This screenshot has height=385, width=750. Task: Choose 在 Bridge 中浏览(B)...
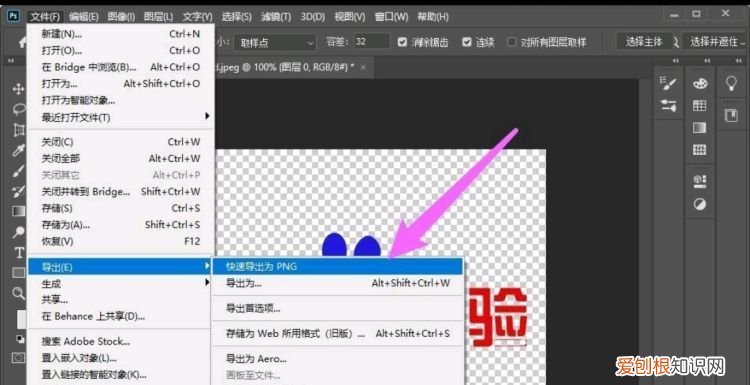point(120,67)
